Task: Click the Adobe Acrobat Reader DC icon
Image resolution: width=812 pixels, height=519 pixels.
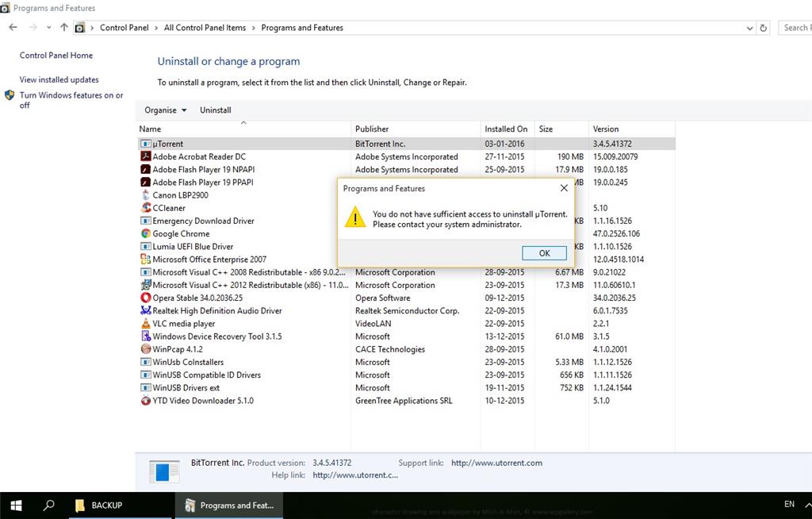Action: point(146,156)
